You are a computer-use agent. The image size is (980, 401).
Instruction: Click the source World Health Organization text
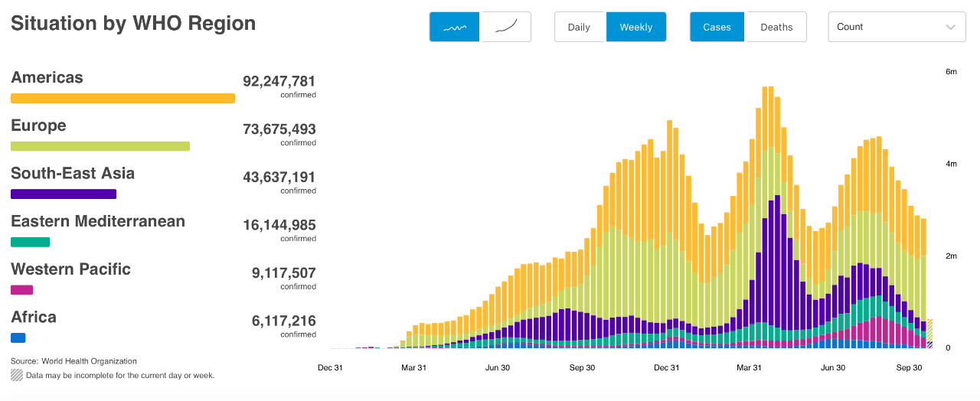(73, 361)
